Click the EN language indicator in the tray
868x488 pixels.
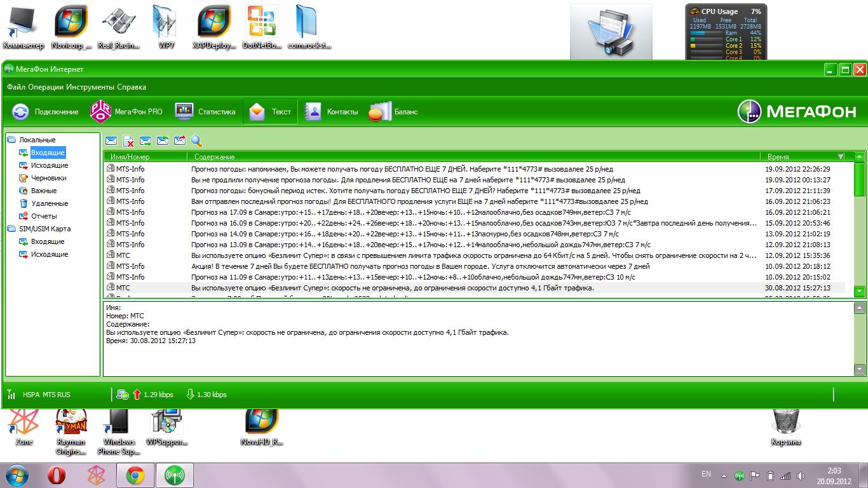[706, 474]
